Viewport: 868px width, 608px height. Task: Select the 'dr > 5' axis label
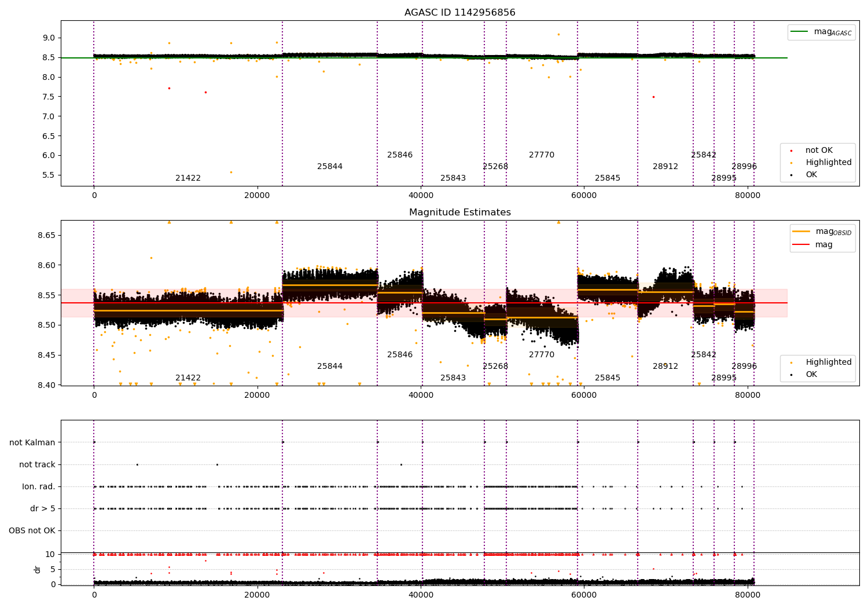click(43, 509)
